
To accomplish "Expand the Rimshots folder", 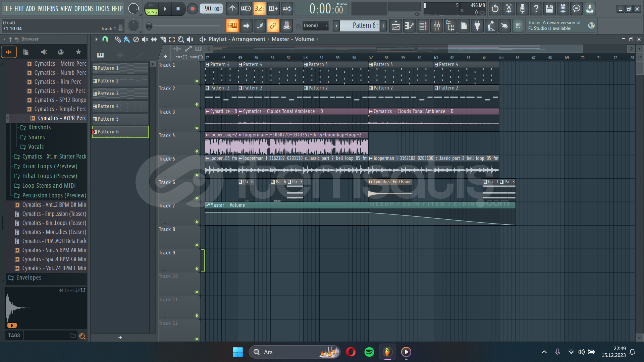I will click(39, 127).
